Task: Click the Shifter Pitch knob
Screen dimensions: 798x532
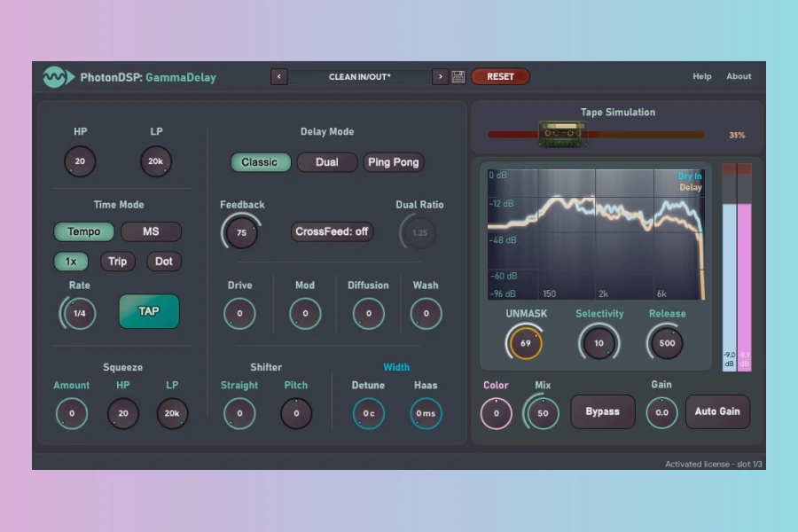Action: tap(296, 413)
